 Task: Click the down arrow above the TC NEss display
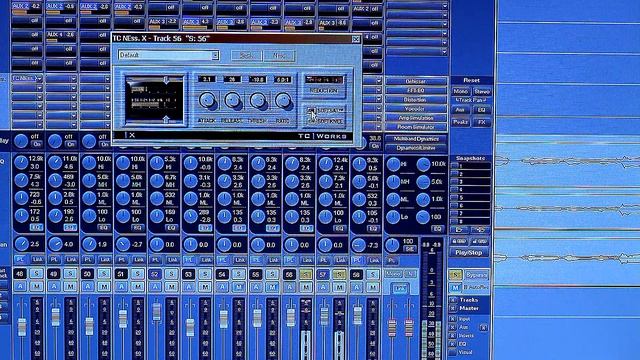[166, 79]
